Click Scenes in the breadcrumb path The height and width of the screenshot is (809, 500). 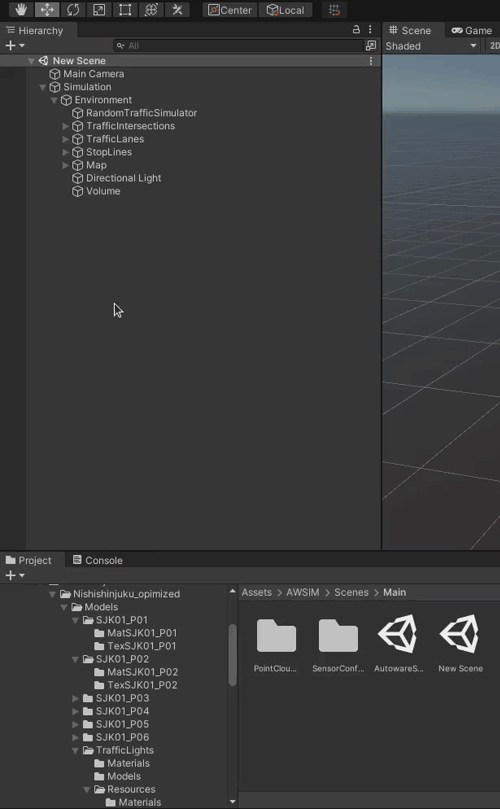click(x=351, y=592)
